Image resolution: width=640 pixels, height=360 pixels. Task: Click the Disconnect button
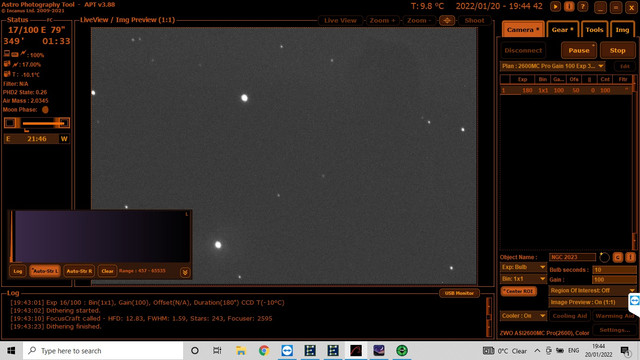[x=523, y=51]
